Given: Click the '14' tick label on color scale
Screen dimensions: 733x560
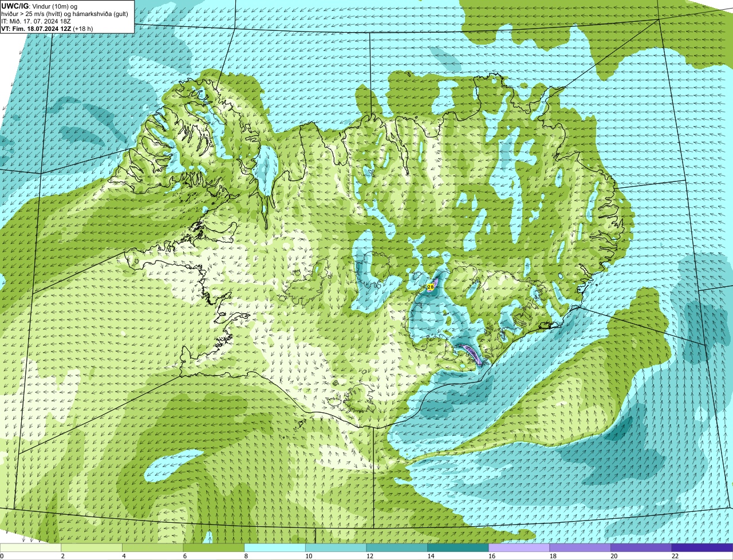Looking at the screenshot, I should coord(431,556).
